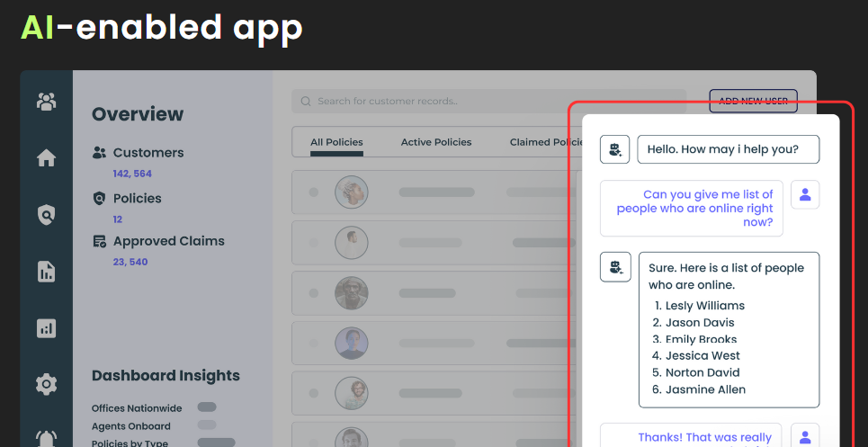This screenshot has width=868, height=447.
Task: Open the Claimed Policies tab
Action: click(538, 142)
